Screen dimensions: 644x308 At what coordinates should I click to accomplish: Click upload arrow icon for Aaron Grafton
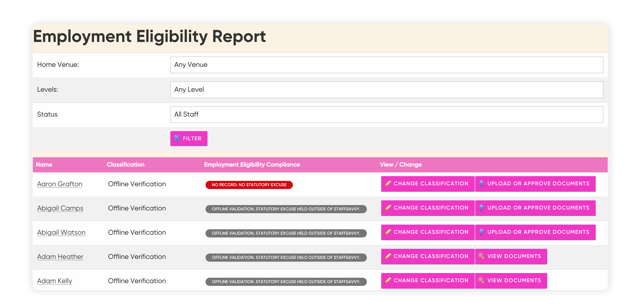click(481, 184)
